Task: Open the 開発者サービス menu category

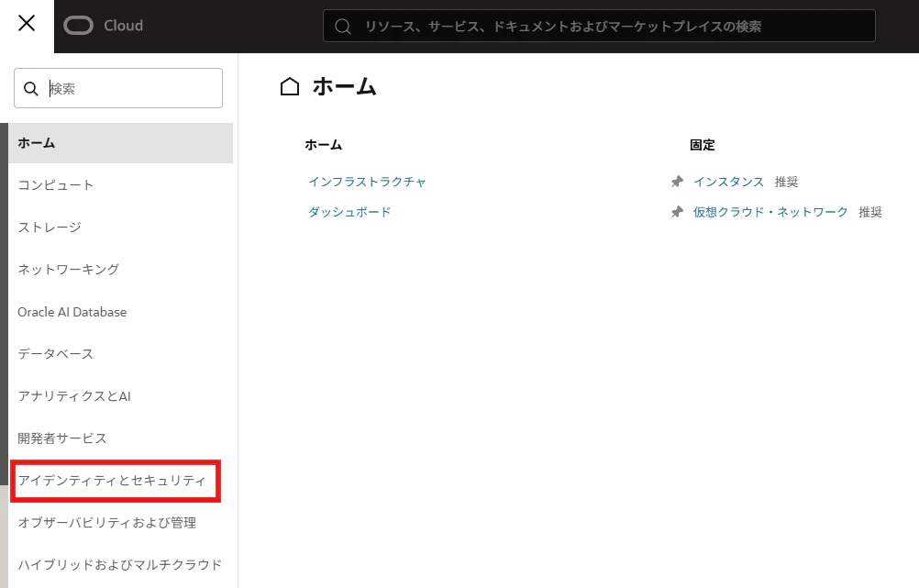Action: tap(62, 438)
